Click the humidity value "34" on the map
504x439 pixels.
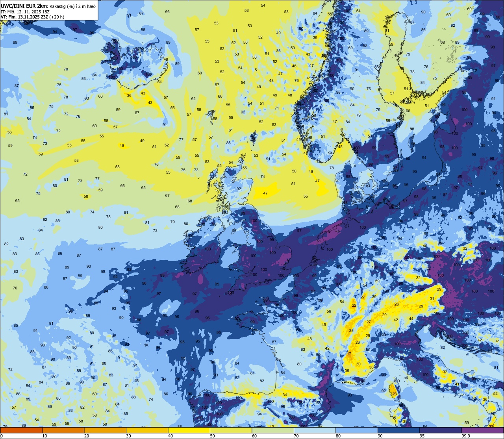pos(285,395)
